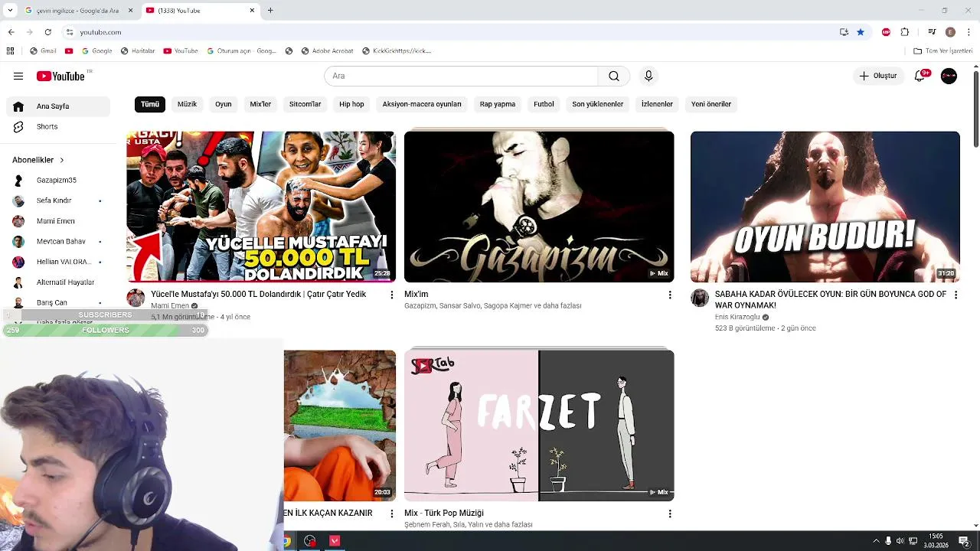Open Sefa Kındır channel subscription
The image size is (980, 551).
coord(58,201)
